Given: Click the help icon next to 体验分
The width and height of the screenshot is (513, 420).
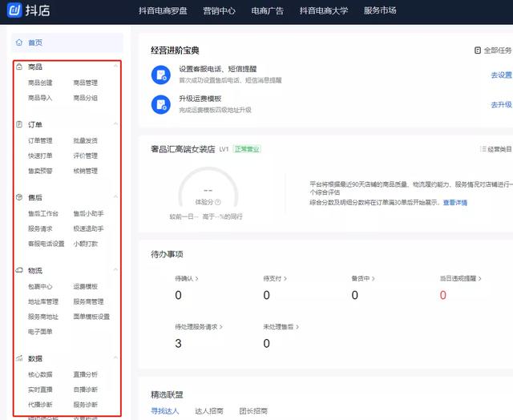Looking at the screenshot, I should (x=217, y=203).
